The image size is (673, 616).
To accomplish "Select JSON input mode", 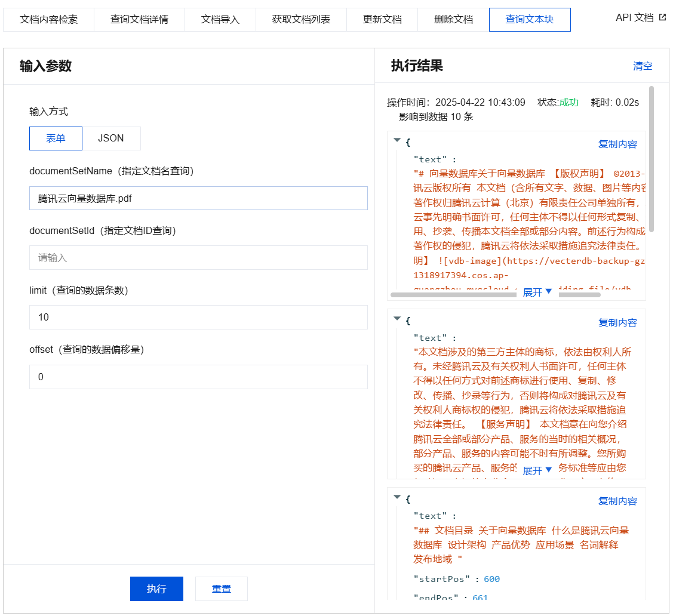I will point(111,138).
